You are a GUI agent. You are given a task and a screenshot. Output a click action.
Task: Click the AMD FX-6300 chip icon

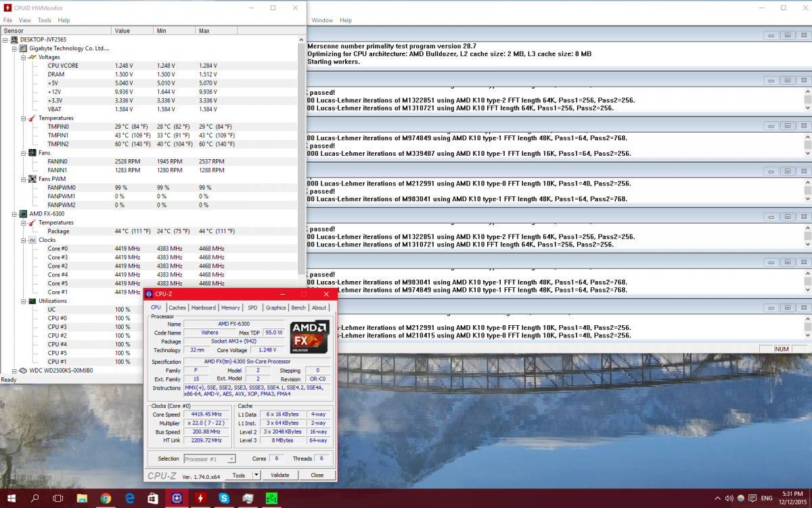(x=24, y=213)
